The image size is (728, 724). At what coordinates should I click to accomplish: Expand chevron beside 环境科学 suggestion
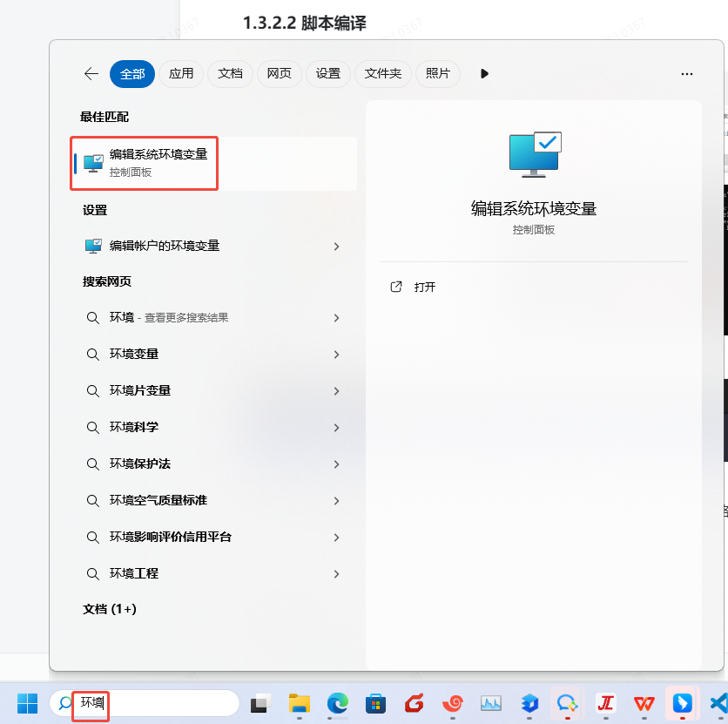(x=337, y=428)
